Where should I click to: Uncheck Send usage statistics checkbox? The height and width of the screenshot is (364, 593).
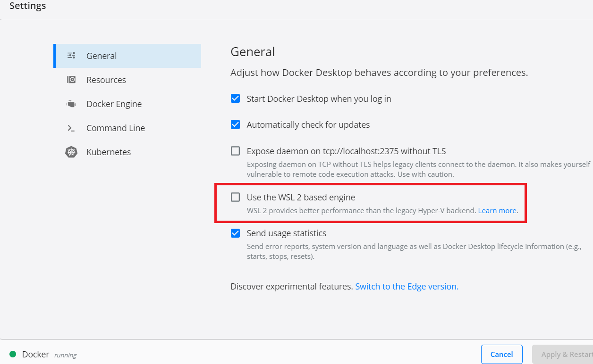tap(235, 233)
